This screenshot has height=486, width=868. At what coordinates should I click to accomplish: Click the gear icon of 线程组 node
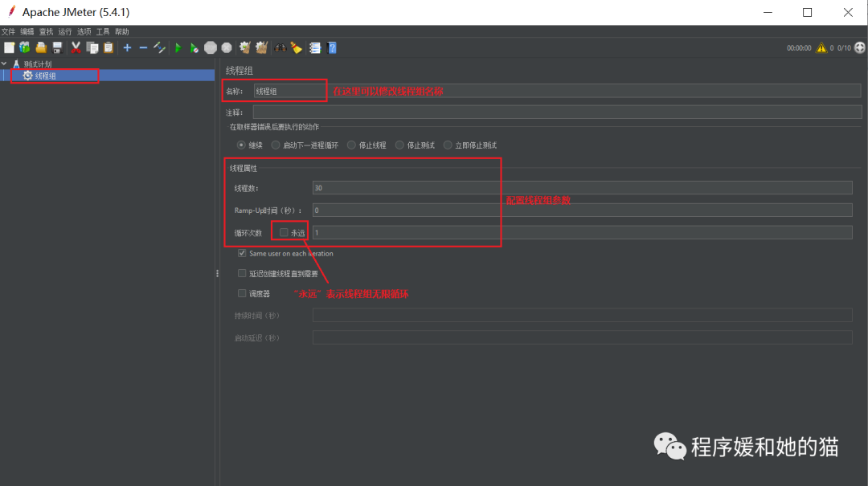tap(27, 76)
